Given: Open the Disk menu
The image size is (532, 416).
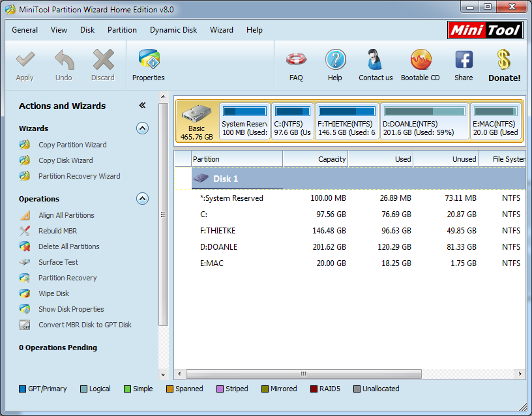Looking at the screenshot, I should 87,30.
